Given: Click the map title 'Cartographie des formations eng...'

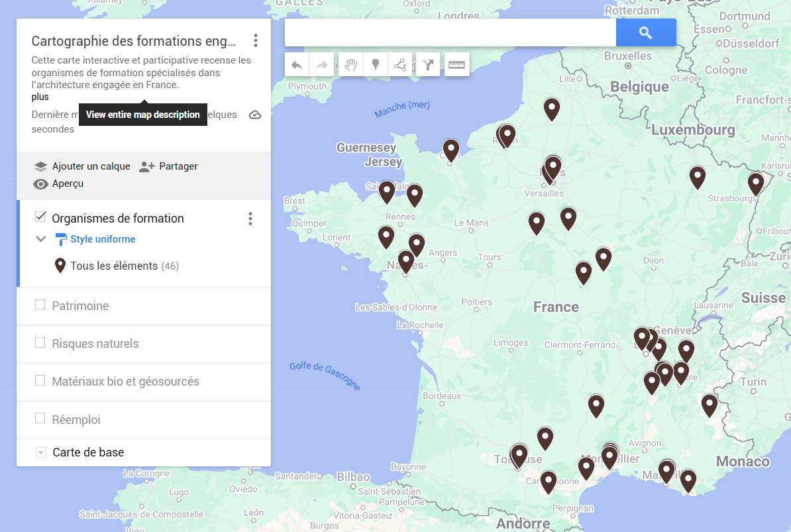Looking at the screenshot, I should click(134, 41).
